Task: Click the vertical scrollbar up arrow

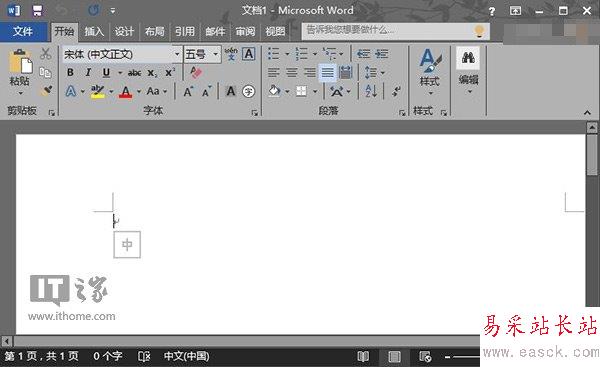Action: (592, 127)
